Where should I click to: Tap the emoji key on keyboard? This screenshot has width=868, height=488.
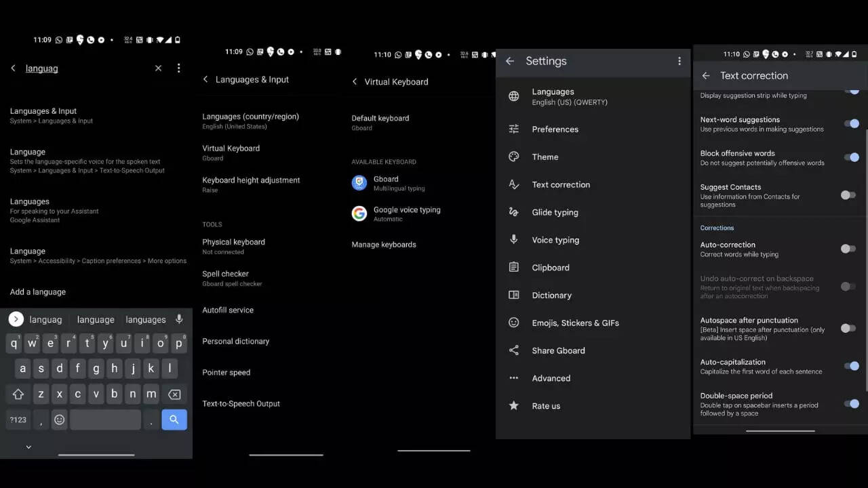pyautogui.click(x=60, y=420)
